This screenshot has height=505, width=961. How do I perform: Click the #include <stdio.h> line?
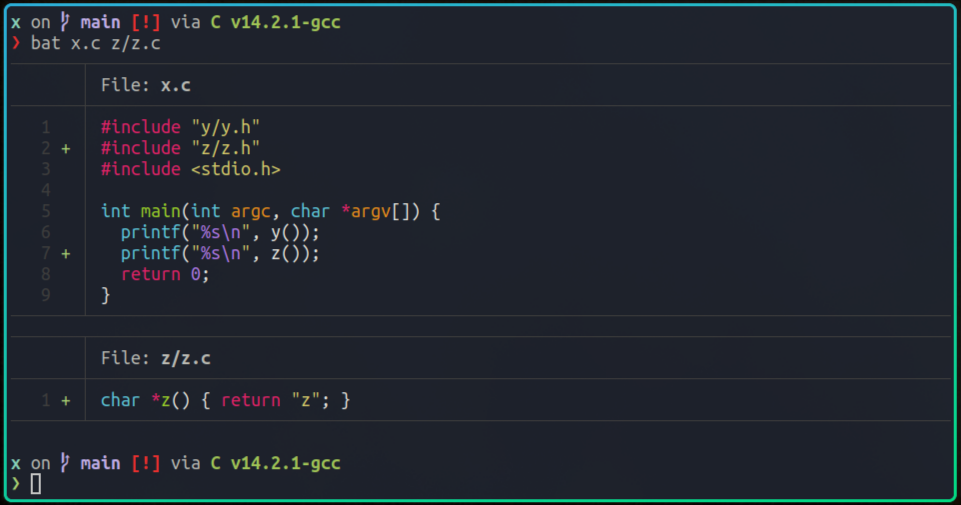click(x=190, y=169)
